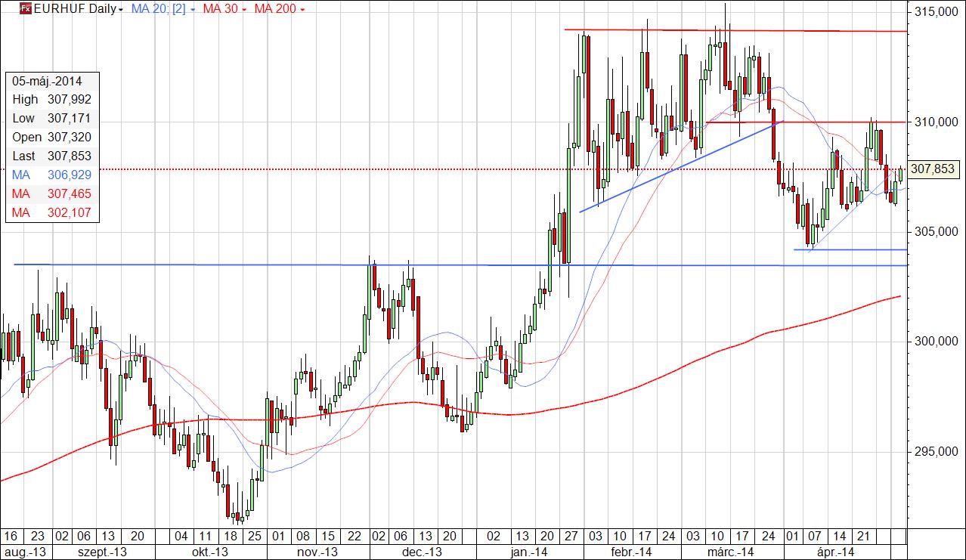Image resolution: width=966 pixels, height=560 pixels.
Task: Click the 05-máj.-2014 date in the data box
Action: pyautogui.click(x=47, y=81)
